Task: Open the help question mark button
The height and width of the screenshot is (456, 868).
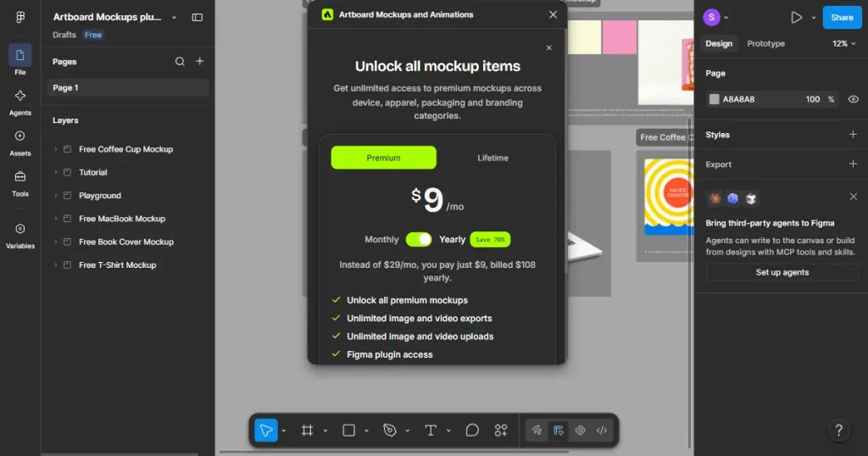Action: [x=838, y=430]
